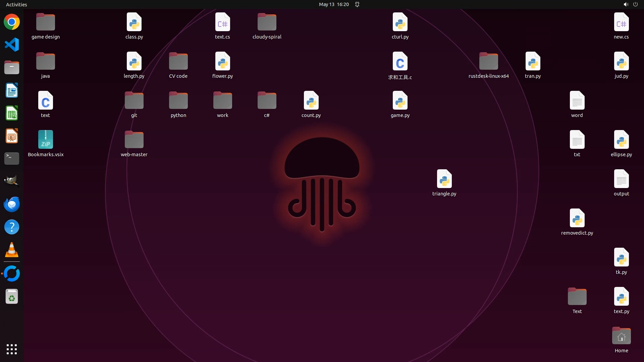
Task: Launch the Terminal from the dock
Action: pos(12,159)
